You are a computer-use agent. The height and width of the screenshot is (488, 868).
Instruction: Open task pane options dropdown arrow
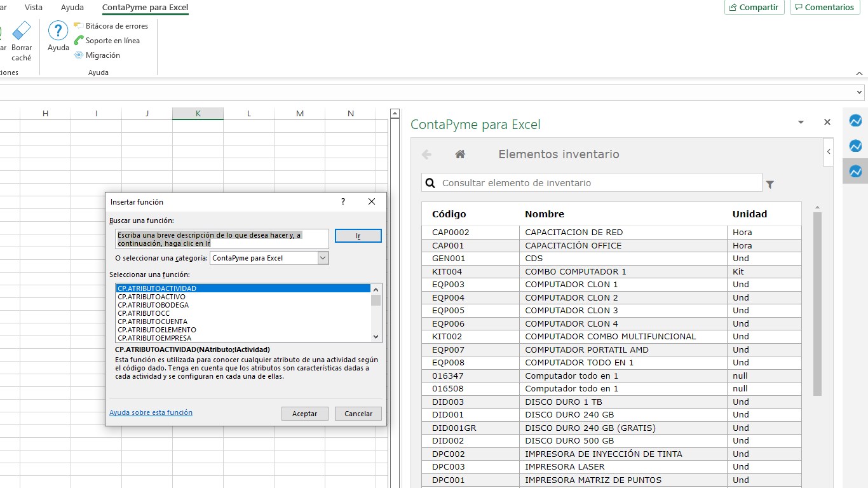pos(801,122)
